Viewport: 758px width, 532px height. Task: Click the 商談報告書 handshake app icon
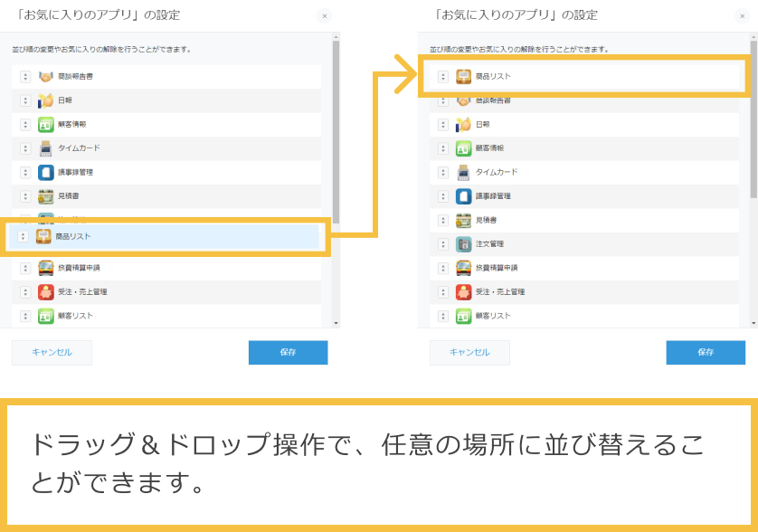(462, 100)
